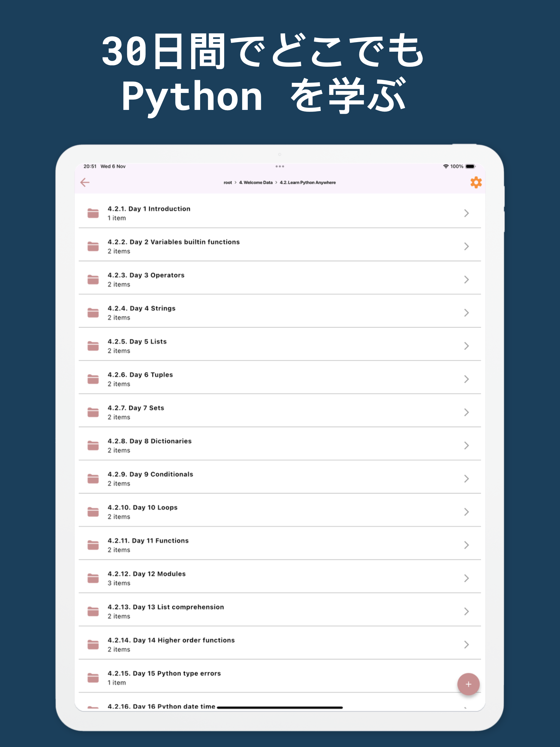Expand Day 14 Higher order functions chevron

[466, 645]
